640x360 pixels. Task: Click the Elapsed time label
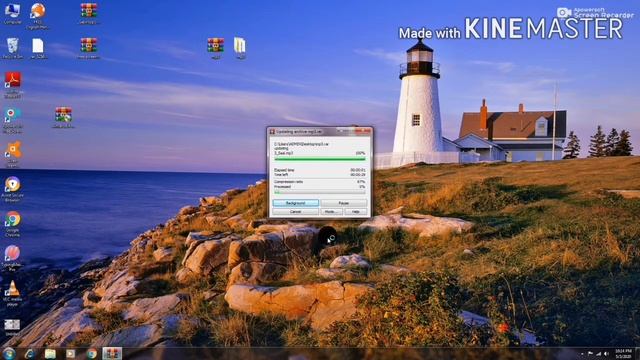pos(284,169)
